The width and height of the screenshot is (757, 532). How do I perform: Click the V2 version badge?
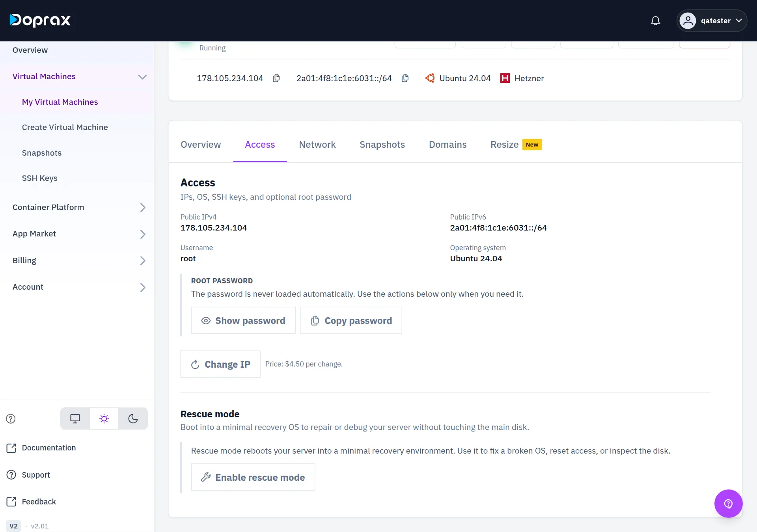tap(13, 526)
